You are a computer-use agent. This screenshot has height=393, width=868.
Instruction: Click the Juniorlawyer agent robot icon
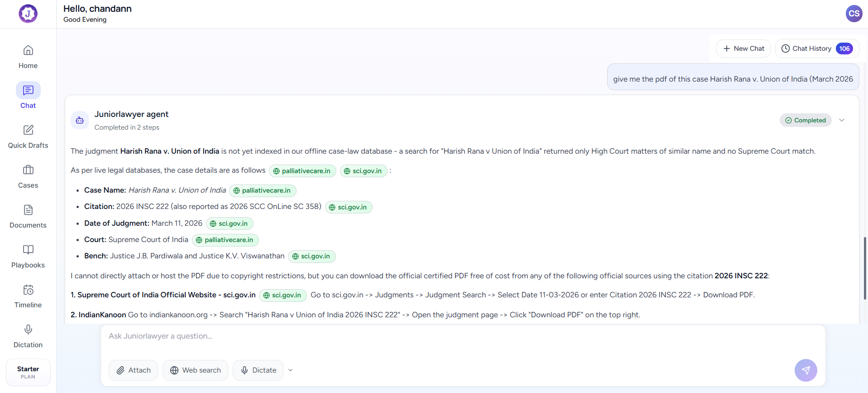click(80, 120)
